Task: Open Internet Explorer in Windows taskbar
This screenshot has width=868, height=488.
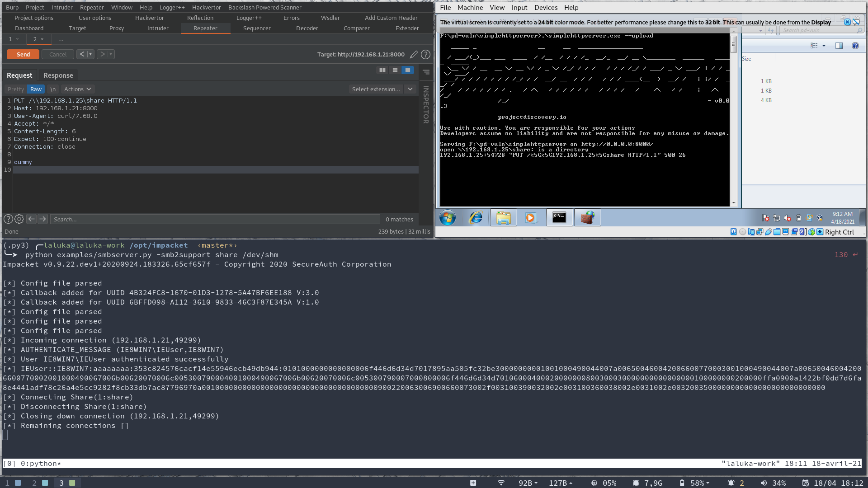Action: [x=476, y=218]
